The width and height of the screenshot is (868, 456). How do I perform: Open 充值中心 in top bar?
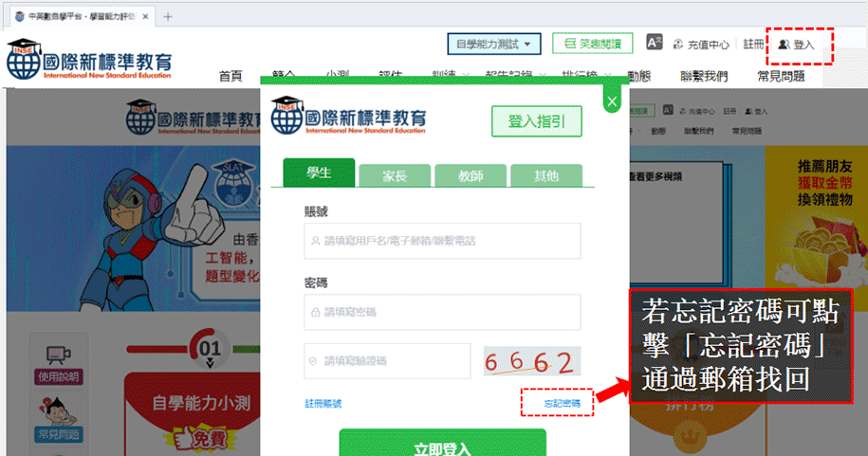pyautogui.click(x=701, y=45)
